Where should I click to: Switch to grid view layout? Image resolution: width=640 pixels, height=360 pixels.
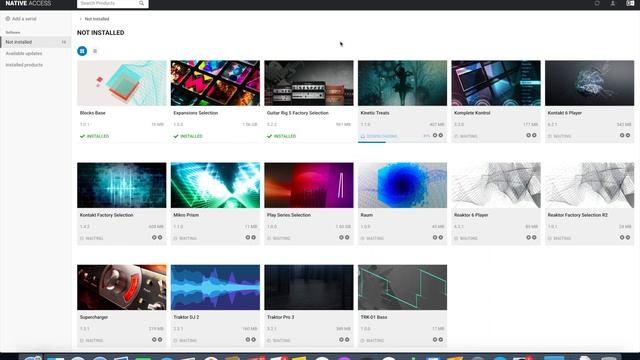click(x=82, y=51)
